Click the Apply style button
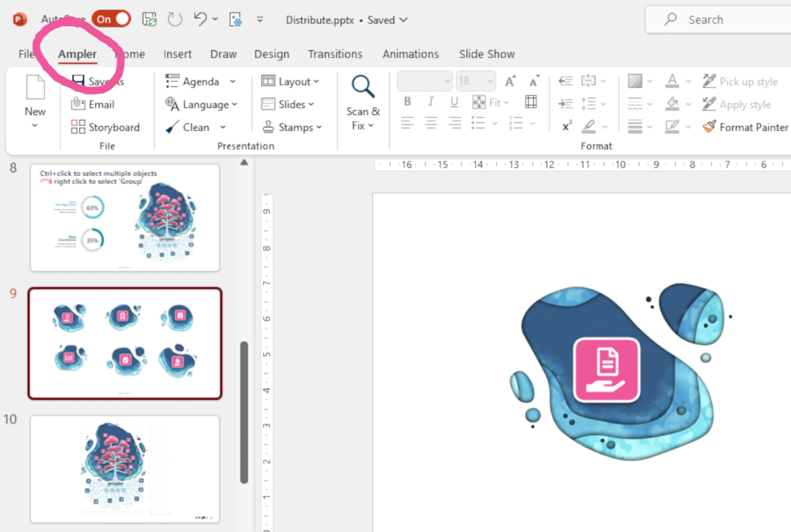791x532 pixels. (x=737, y=104)
